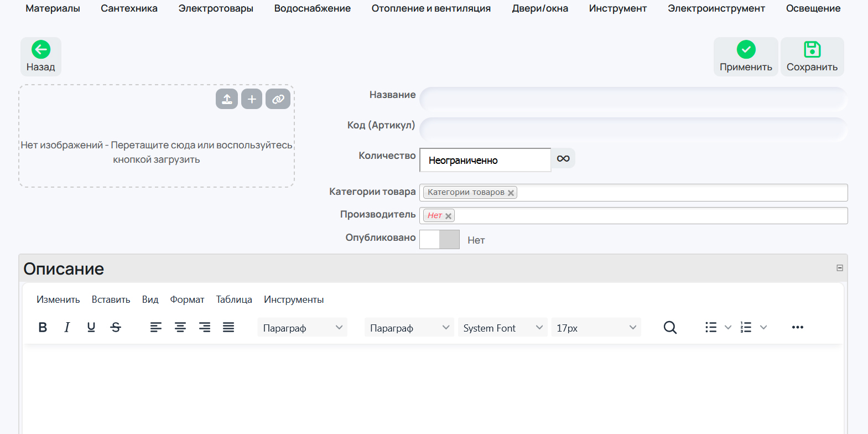Click the upload image icon
Screen dimensions: 868x434
[x=227, y=99]
